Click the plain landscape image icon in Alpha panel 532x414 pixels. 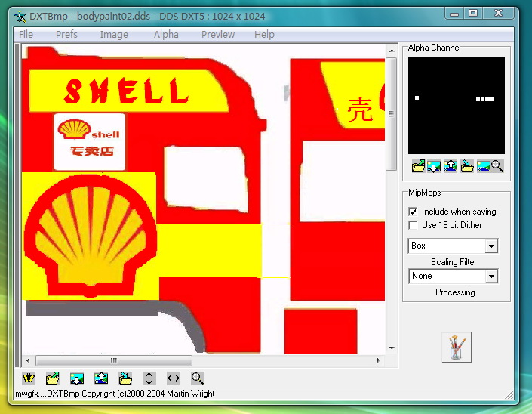coord(482,166)
